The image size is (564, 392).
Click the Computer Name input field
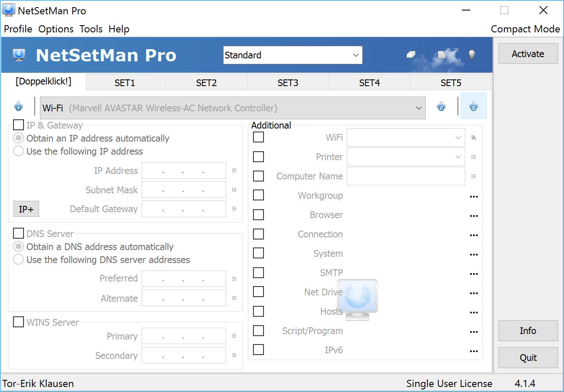click(x=406, y=176)
